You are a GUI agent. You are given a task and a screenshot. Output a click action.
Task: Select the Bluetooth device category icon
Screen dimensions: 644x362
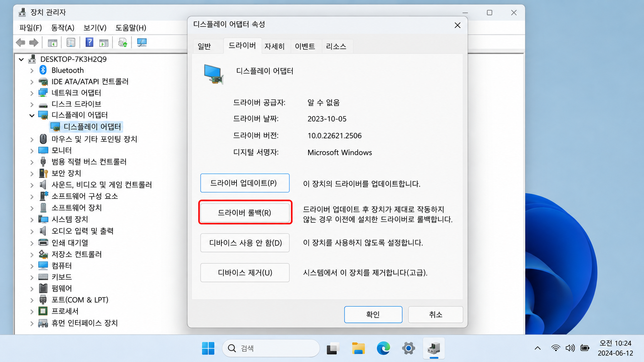43,70
